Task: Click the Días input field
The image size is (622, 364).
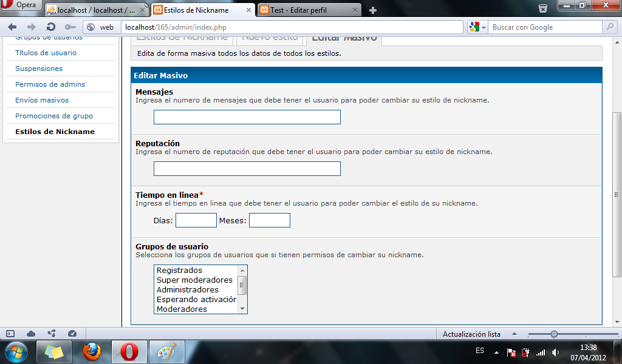Action: tap(196, 220)
